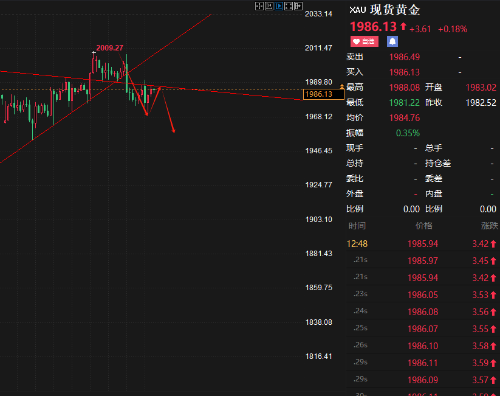Click the fullscreen-corners icon in chart toolbar
500x396 pixels.
[288, 6]
